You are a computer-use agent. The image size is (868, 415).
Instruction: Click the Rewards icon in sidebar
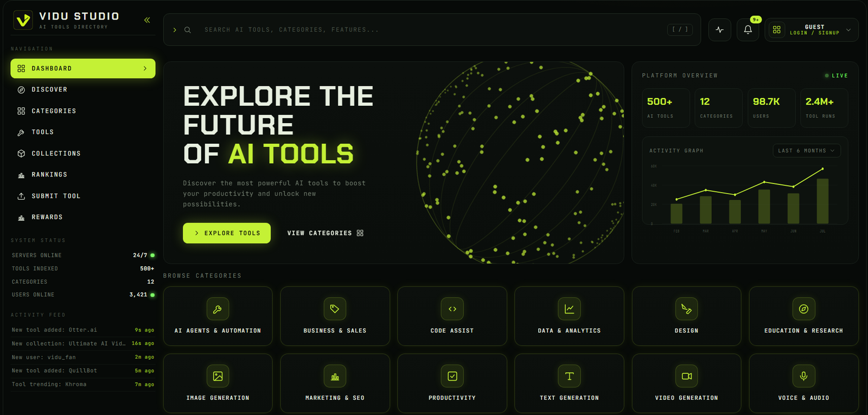pyautogui.click(x=21, y=218)
